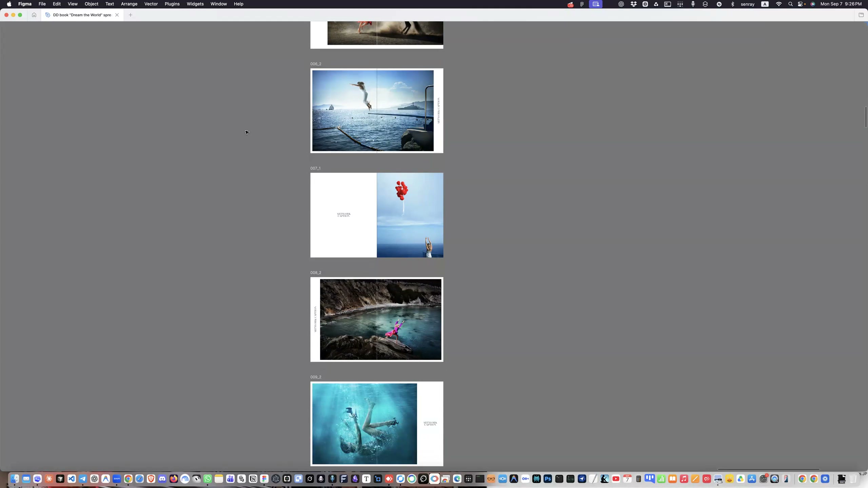Click the vertical scrollbar thumb at right edge
Screen dimensions: 868x488
pos(866,117)
